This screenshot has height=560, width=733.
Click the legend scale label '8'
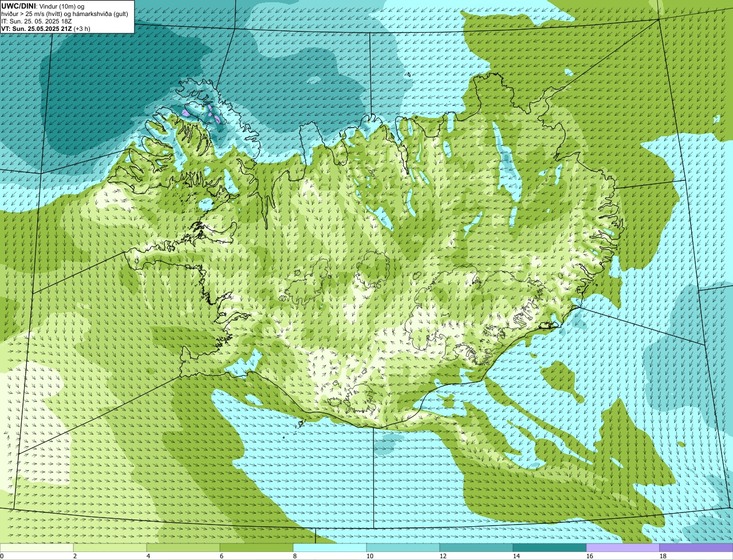coord(295,556)
